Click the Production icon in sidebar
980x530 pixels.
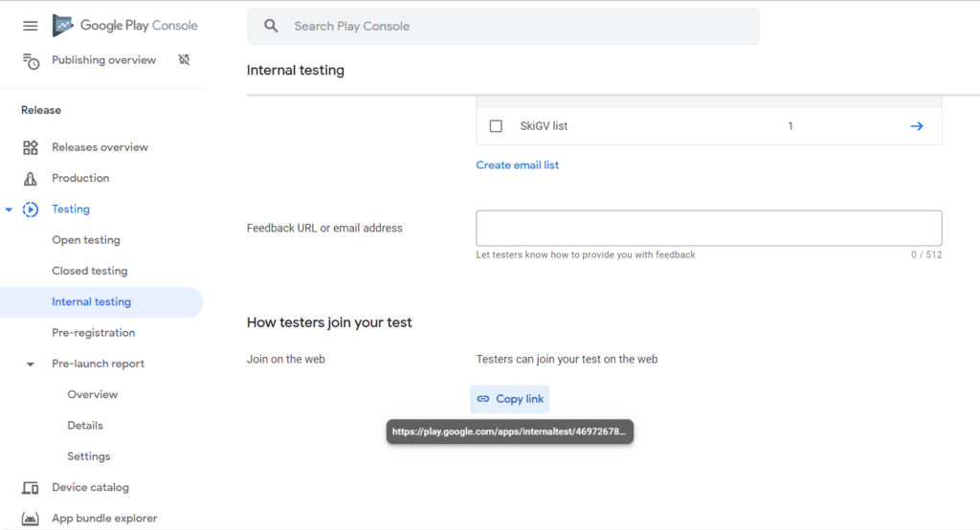click(x=31, y=178)
